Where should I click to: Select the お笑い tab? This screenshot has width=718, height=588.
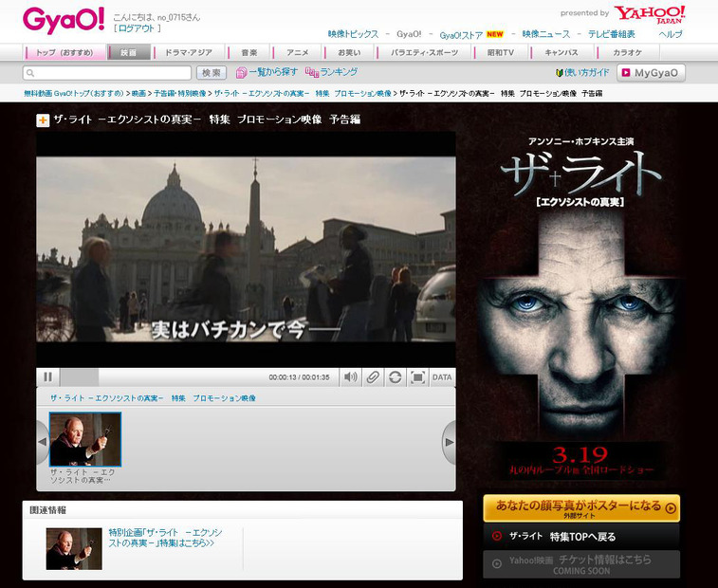pyautogui.click(x=349, y=53)
